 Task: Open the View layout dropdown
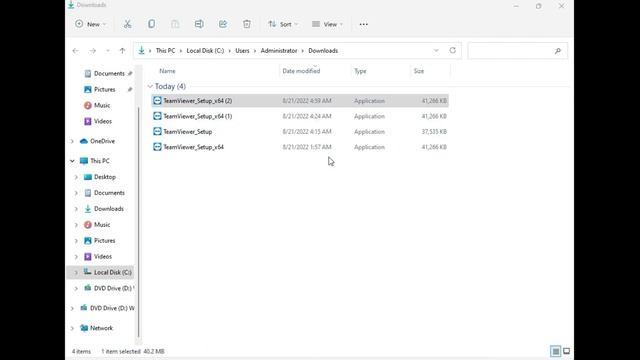click(x=327, y=24)
